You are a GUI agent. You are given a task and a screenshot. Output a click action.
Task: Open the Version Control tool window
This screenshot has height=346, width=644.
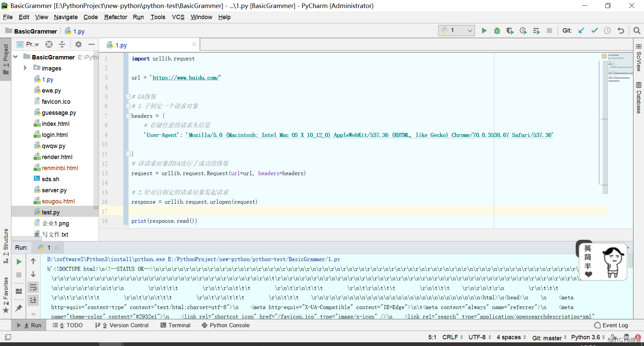click(122, 325)
